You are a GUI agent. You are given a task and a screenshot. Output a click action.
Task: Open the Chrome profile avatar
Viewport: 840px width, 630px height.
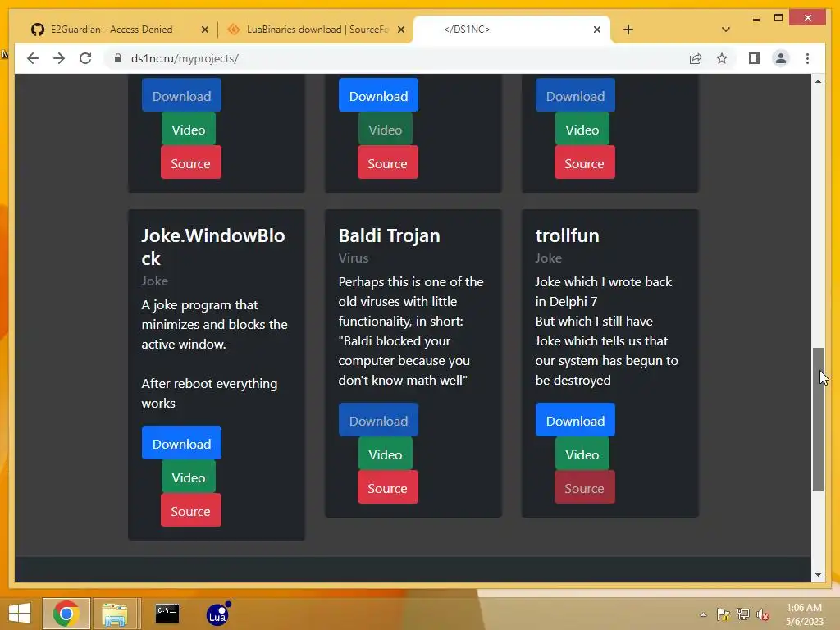tap(781, 58)
